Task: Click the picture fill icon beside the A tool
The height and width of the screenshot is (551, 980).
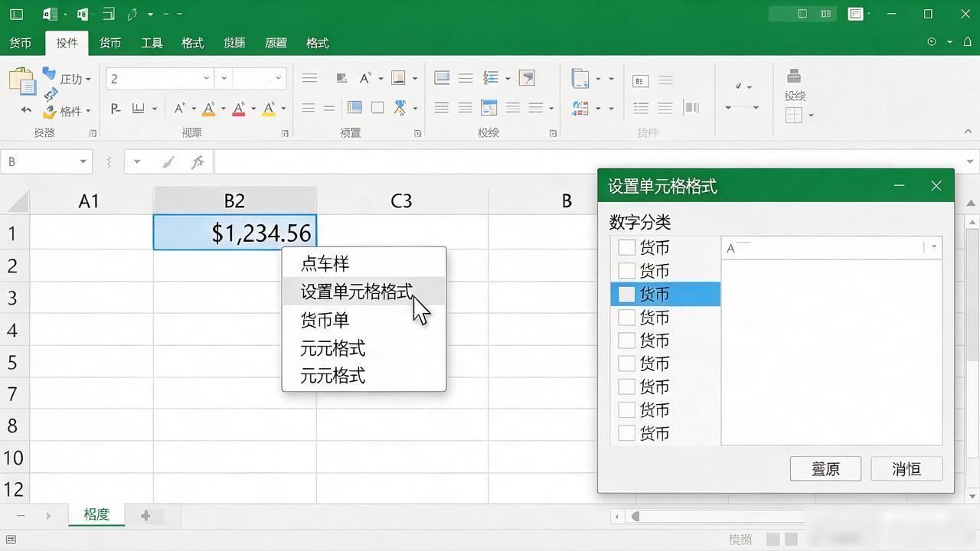Action: click(398, 77)
